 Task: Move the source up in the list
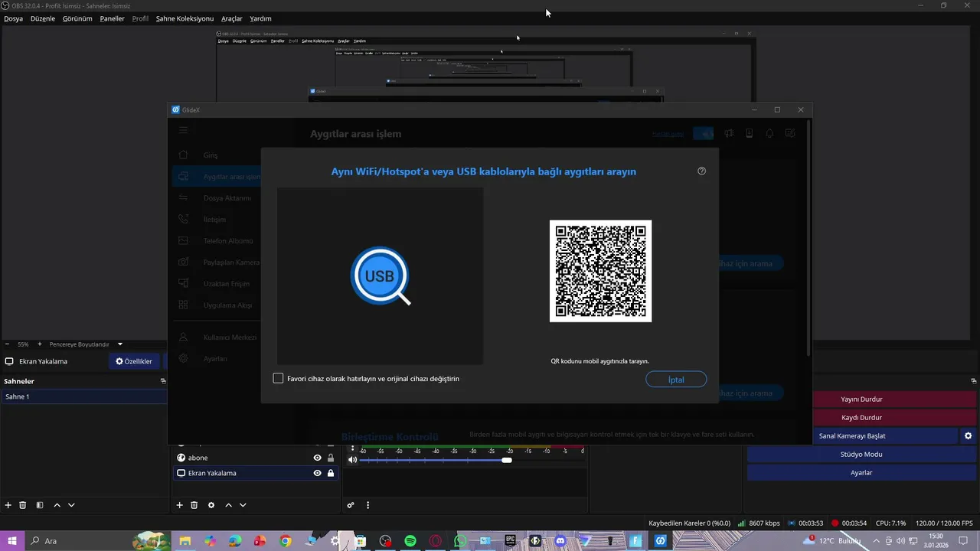[x=228, y=505]
